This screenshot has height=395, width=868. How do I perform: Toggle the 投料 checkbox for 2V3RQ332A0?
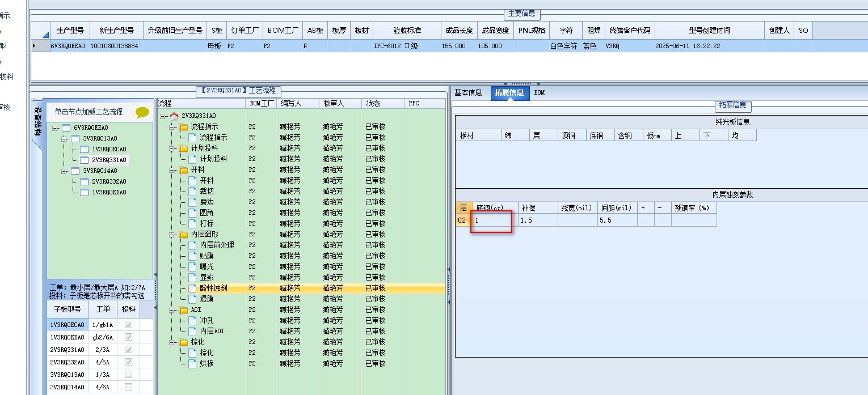point(128,362)
